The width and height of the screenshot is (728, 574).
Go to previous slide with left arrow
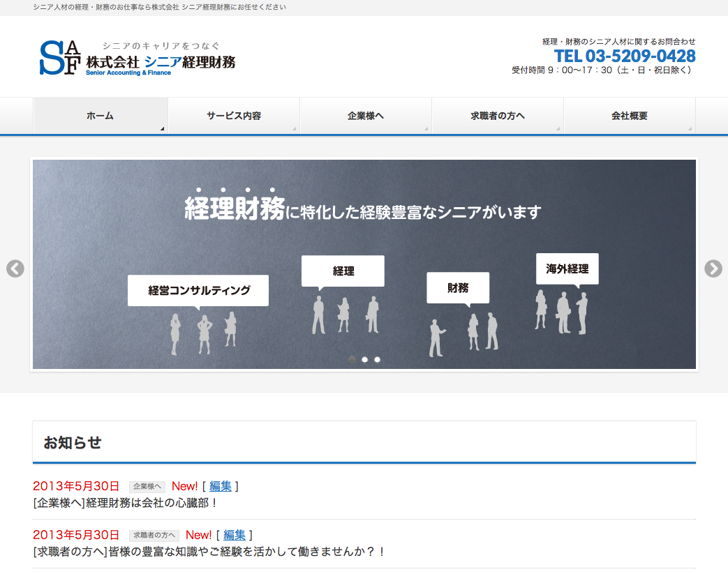[15, 269]
